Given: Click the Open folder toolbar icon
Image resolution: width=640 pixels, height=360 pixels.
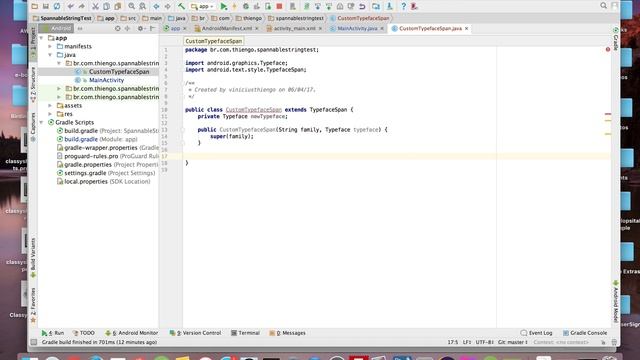Looking at the screenshot, I should tap(35, 6).
